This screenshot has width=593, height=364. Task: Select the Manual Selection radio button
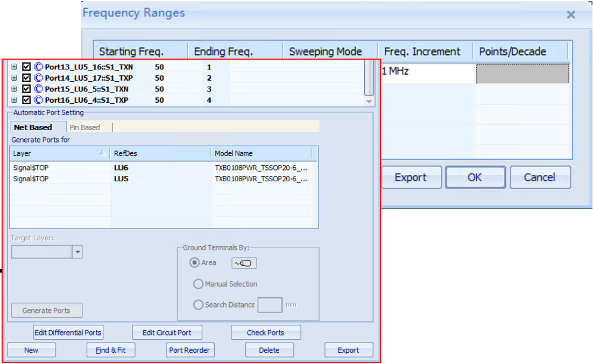[x=198, y=284]
